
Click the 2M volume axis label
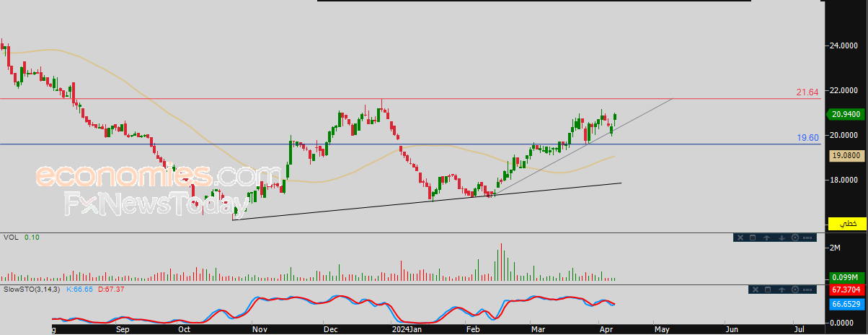tap(836, 248)
